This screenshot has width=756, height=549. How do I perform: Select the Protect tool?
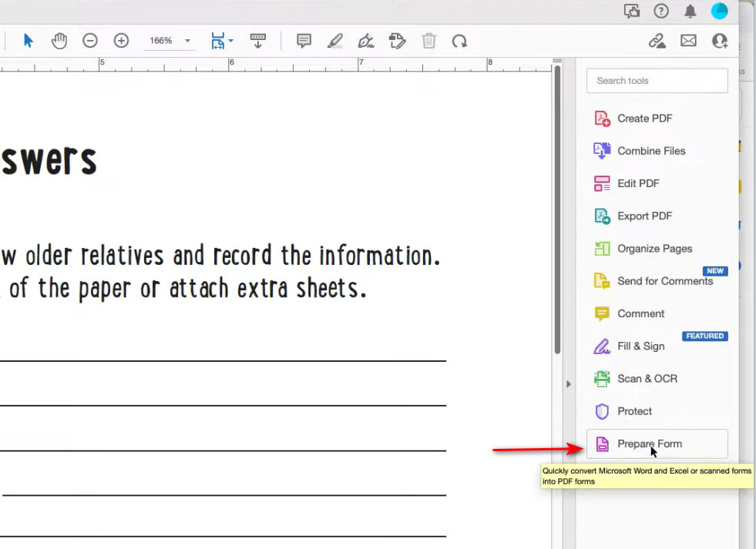point(633,410)
